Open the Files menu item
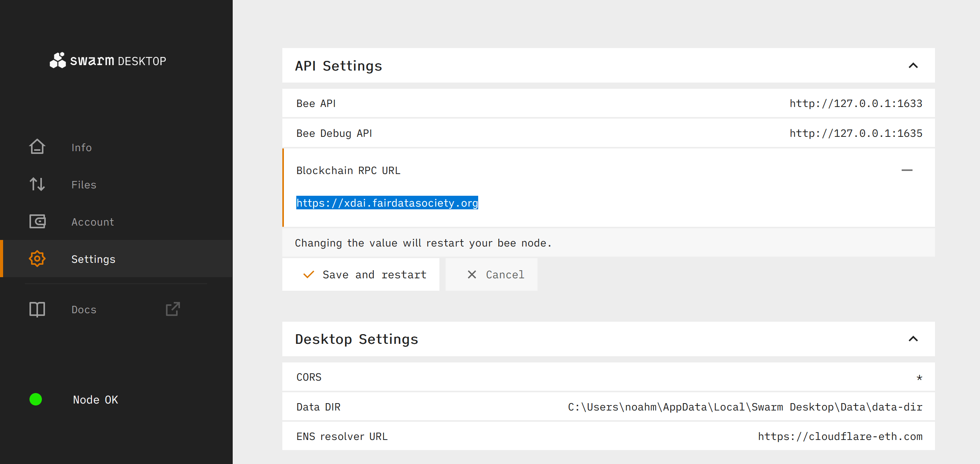This screenshot has height=464, width=980. click(x=84, y=185)
